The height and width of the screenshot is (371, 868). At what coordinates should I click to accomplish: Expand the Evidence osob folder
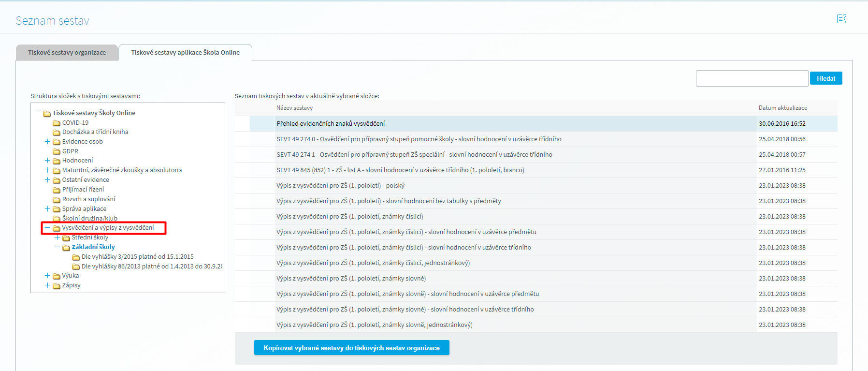click(47, 142)
